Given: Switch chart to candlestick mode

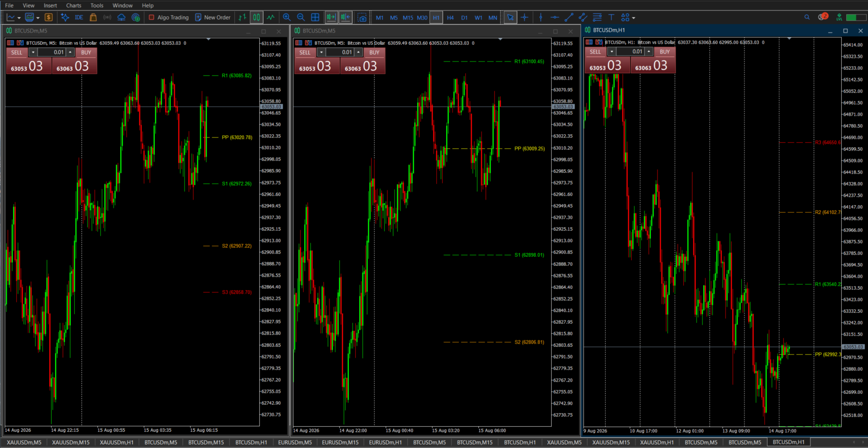Looking at the screenshot, I should click(257, 17).
